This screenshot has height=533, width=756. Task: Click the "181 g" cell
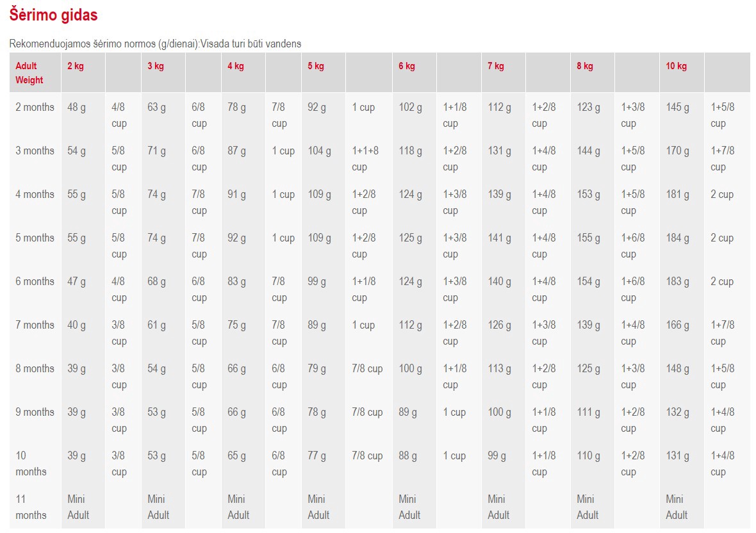677,195
